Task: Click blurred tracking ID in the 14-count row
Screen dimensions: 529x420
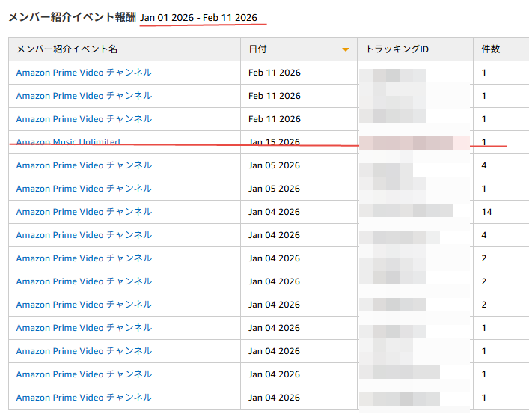Action: tap(406, 212)
